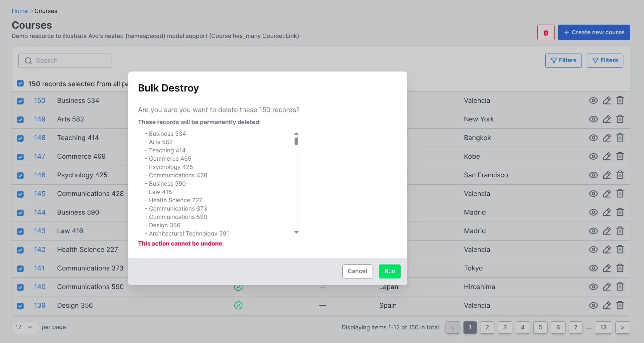Focus the Search input field

coord(65,61)
